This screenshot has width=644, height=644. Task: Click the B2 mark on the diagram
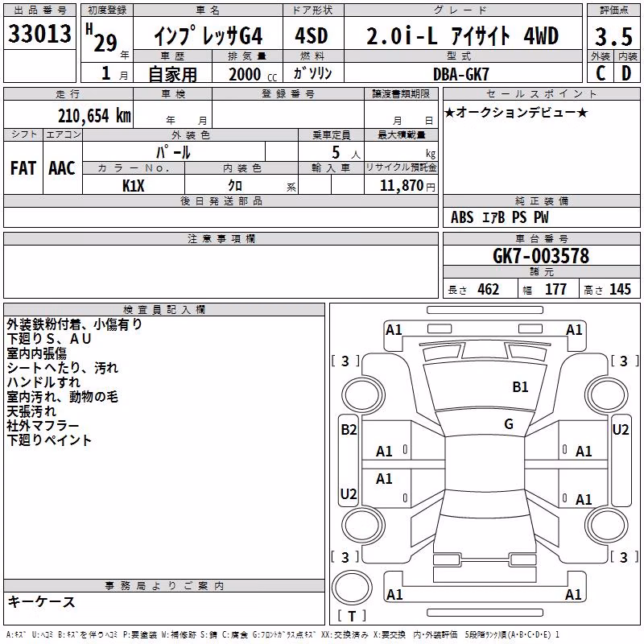tap(349, 430)
